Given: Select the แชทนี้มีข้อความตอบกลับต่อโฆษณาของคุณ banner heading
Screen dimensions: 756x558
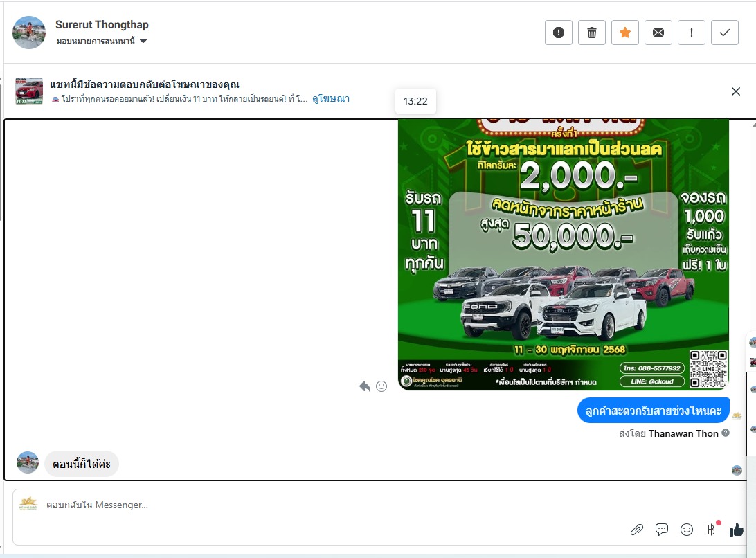Looking at the screenshot, I should 145,85.
